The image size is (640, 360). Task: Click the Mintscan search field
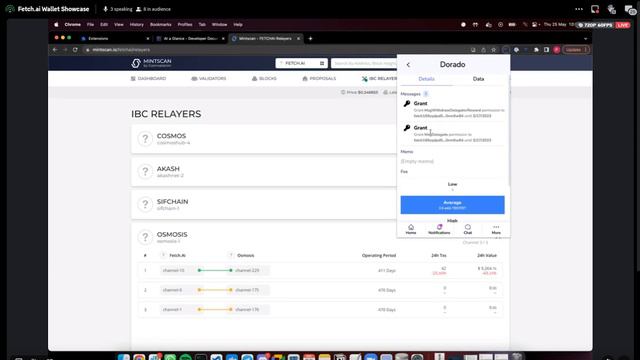[364, 63]
